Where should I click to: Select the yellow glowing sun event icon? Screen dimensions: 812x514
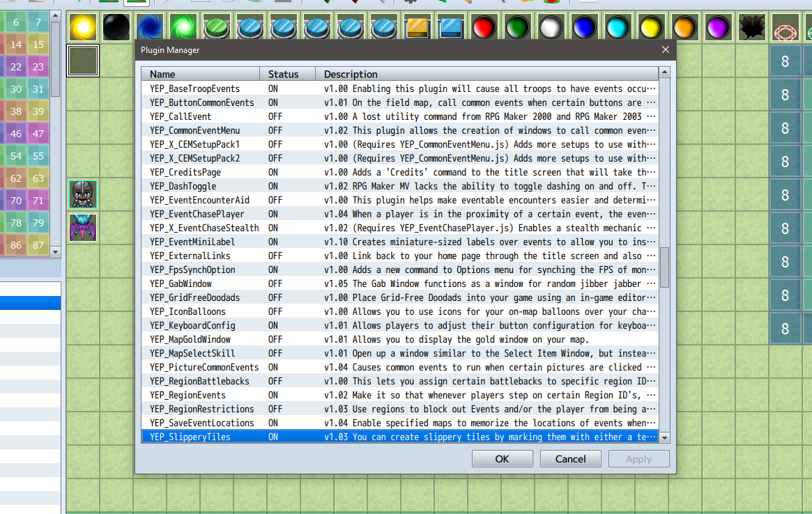[83, 27]
